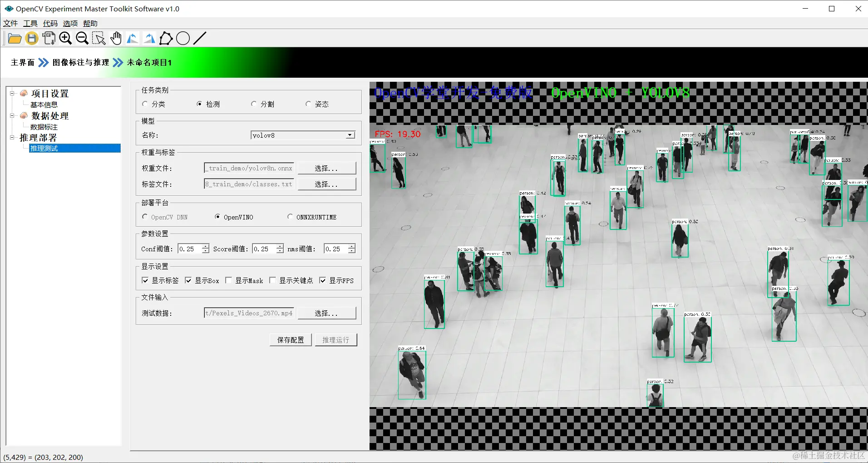Image resolution: width=868 pixels, height=463 pixels.
Task: Zoom out with the magnifier minus icon
Action: pyautogui.click(x=82, y=39)
